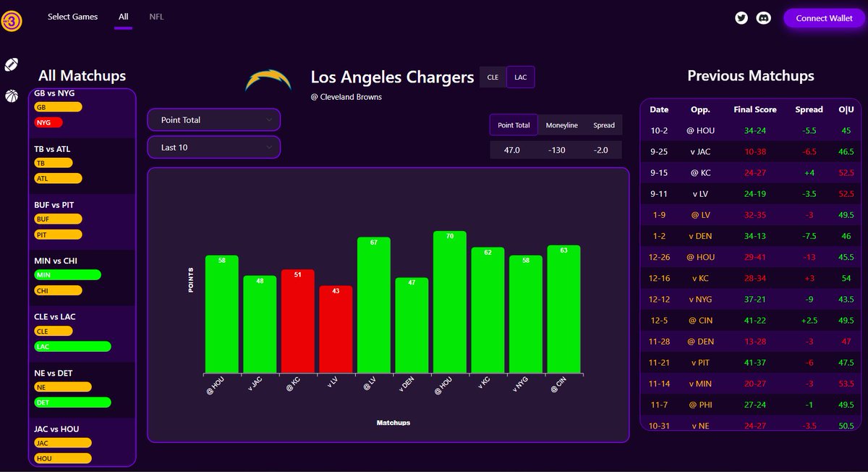
Task: Click the first @ HOU bar showing 58
Action: (221, 314)
